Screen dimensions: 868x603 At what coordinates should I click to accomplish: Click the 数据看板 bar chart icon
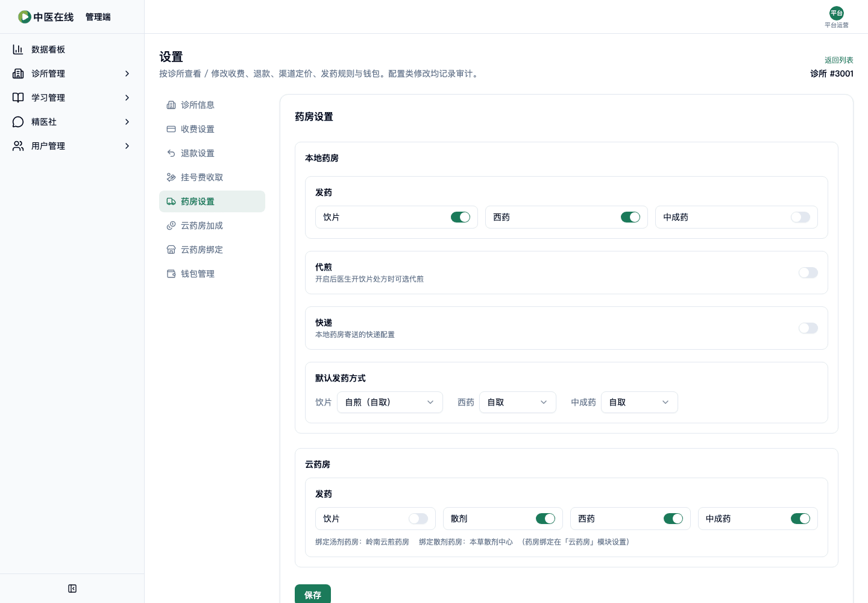point(18,49)
